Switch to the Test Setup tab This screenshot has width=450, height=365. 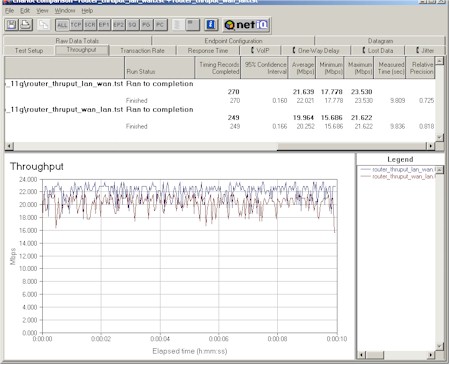pyautogui.click(x=29, y=51)
